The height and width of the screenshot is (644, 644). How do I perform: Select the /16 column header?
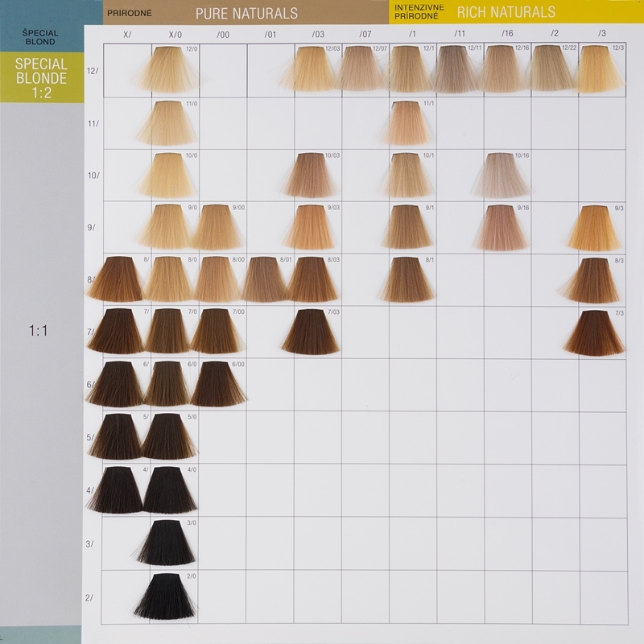[x=506, y=35]
